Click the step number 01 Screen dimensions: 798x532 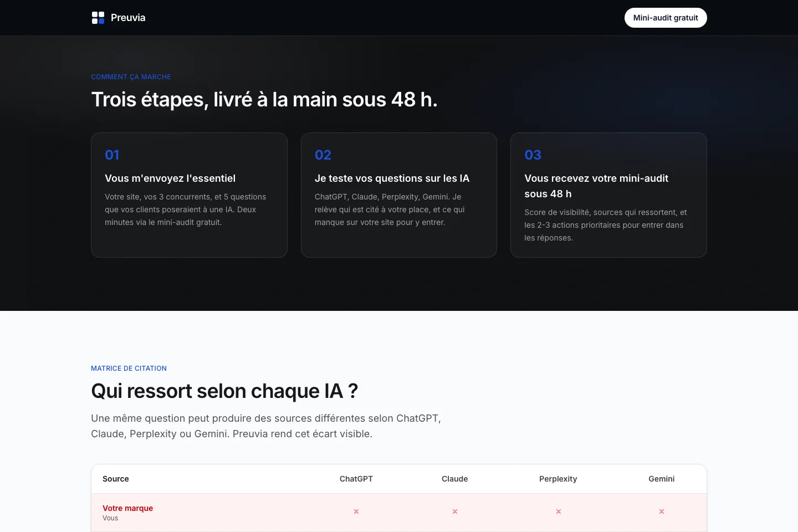click(x=112, y=155)
